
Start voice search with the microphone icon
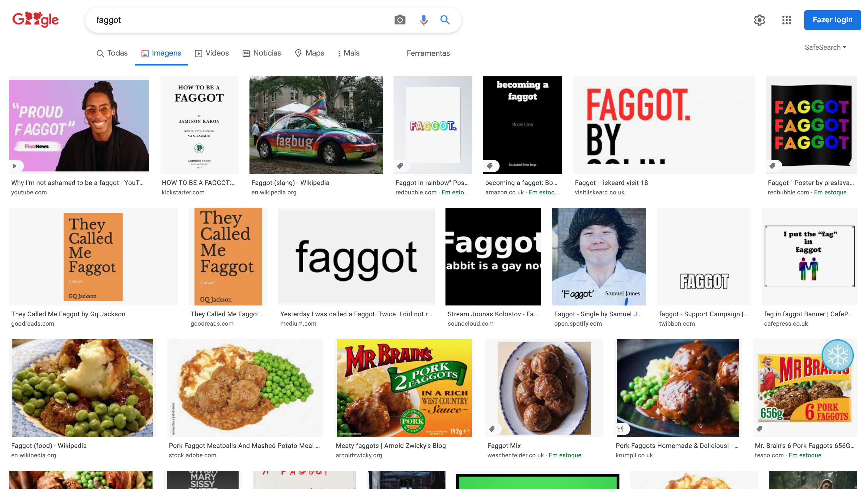423,20
